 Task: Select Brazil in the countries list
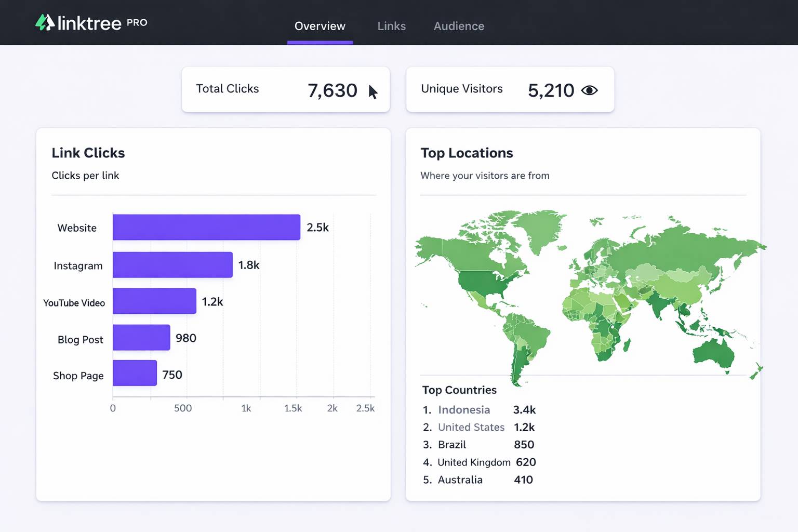click(x=451, y=445)
